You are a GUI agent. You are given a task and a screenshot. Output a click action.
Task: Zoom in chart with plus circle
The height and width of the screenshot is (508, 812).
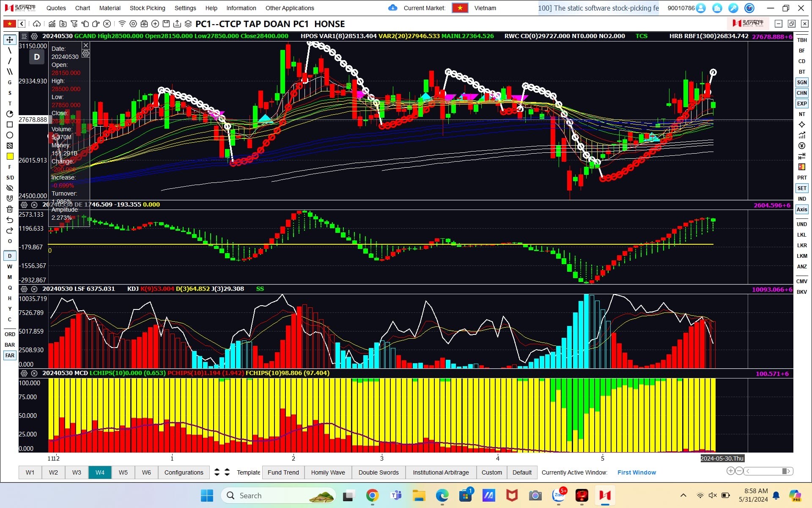coord(730,471)
